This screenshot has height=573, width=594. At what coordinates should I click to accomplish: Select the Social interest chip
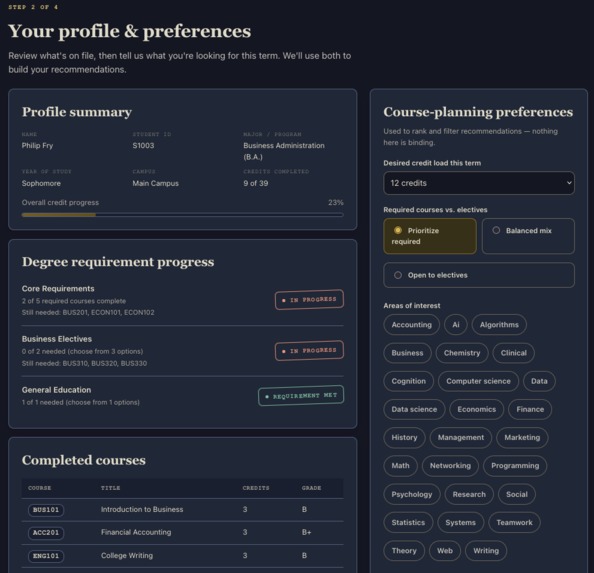click(517, 495)
